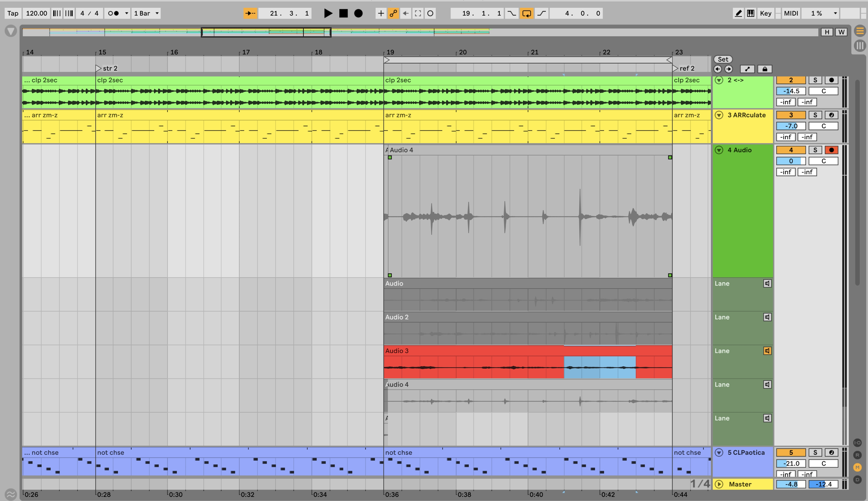Click the Tap tempo button
The height and width of the screenshot is (501, 868).
click(13, 13)
